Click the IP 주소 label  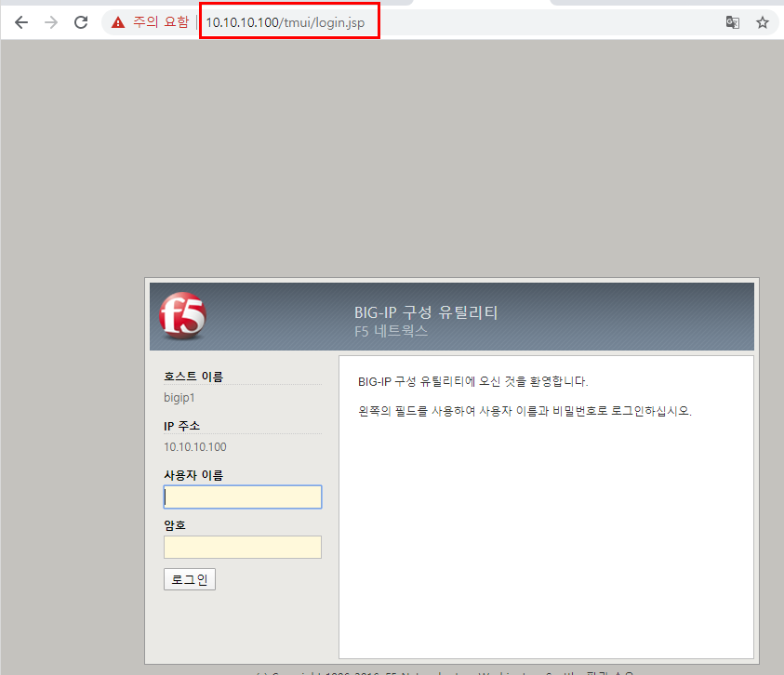[x=181, y=426]
